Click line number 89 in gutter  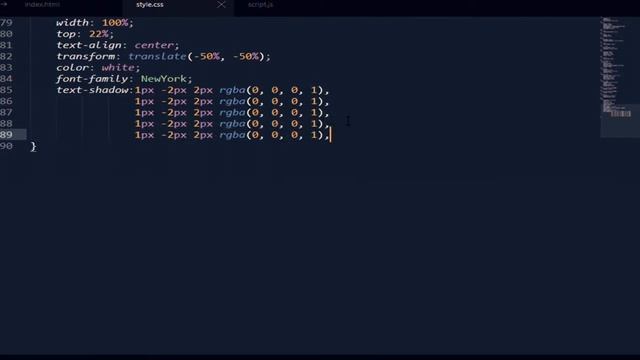pos(7,135)
